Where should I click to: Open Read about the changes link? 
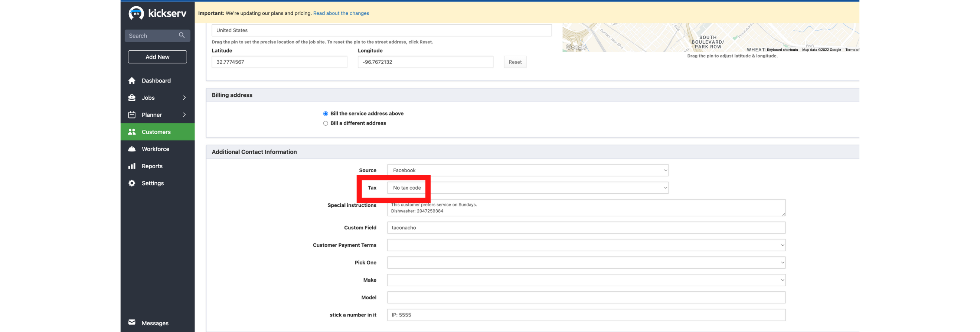point(340,13)
